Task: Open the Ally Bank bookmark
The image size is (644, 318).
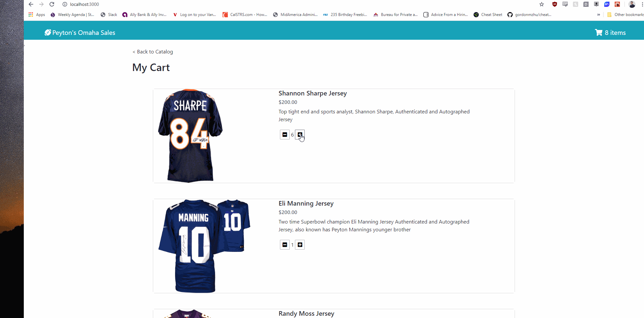Action: 144,15
